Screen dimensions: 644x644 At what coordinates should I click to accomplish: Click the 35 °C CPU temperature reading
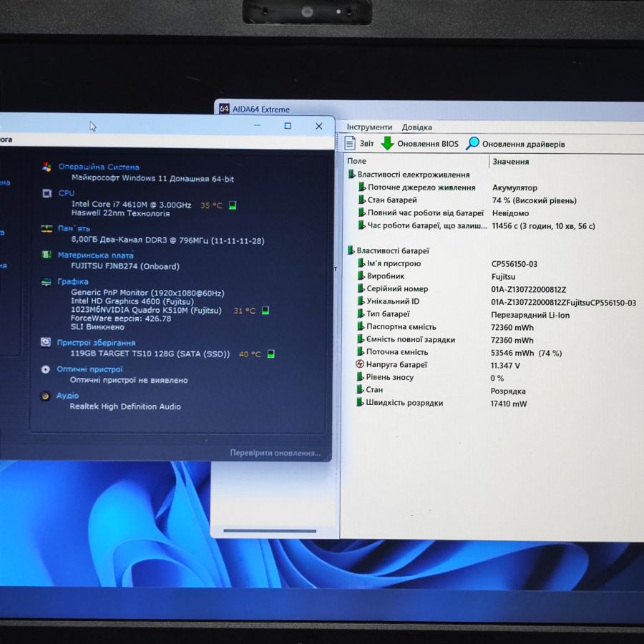(x=211, y=205)
